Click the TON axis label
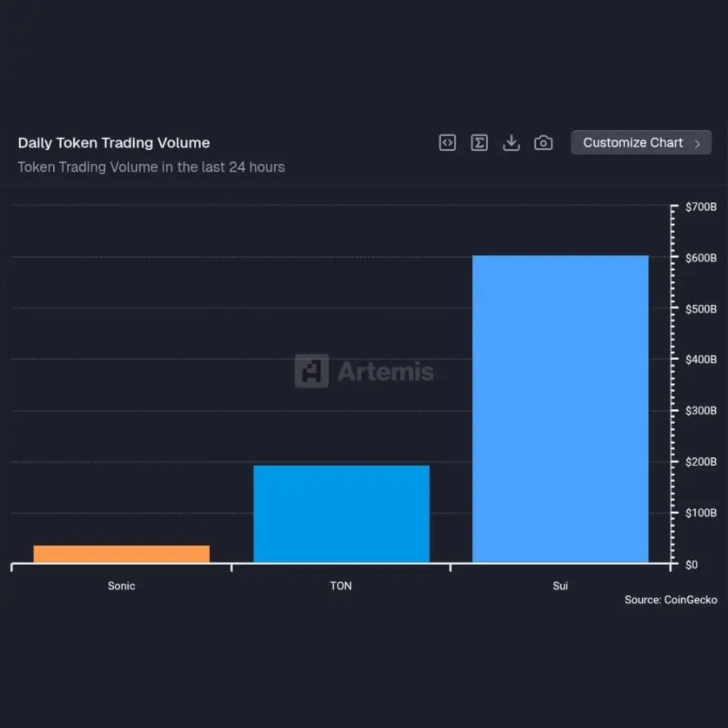The height and width of the screenshot is (728, 728). click(341, 586)
